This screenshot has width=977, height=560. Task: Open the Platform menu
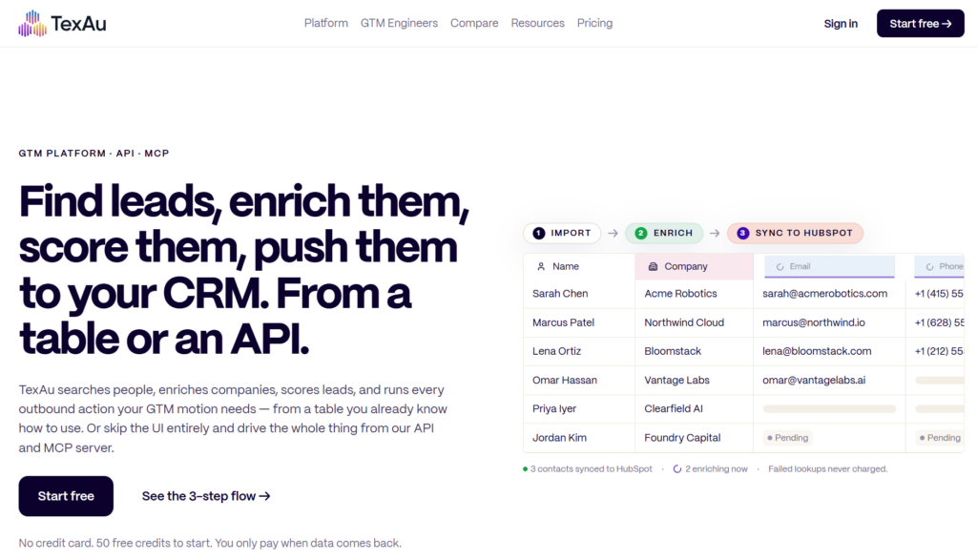tap(326, 23)
